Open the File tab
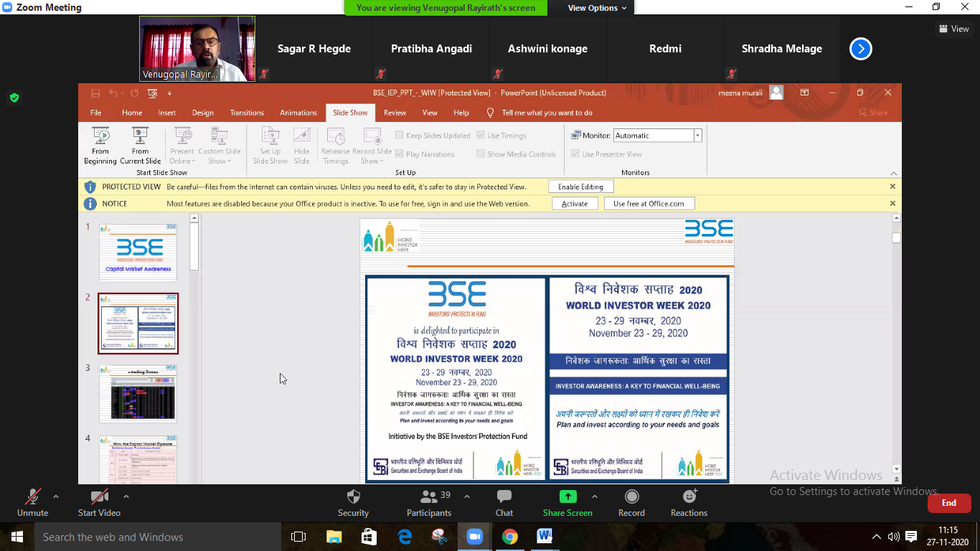Viewport: 980px width, 551px height. click(x=95, y=113)
